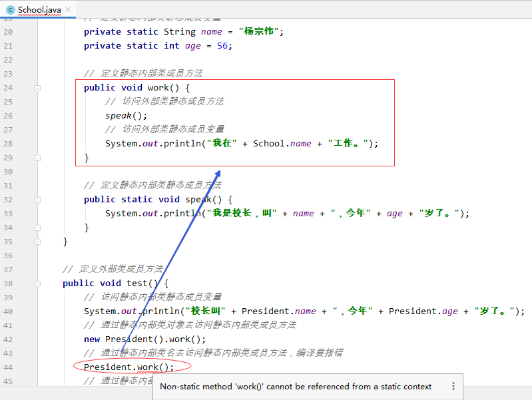Click the error message 'Non-static method work()' text
This screenshot has height=400, width=532.
tap(296, 387)
